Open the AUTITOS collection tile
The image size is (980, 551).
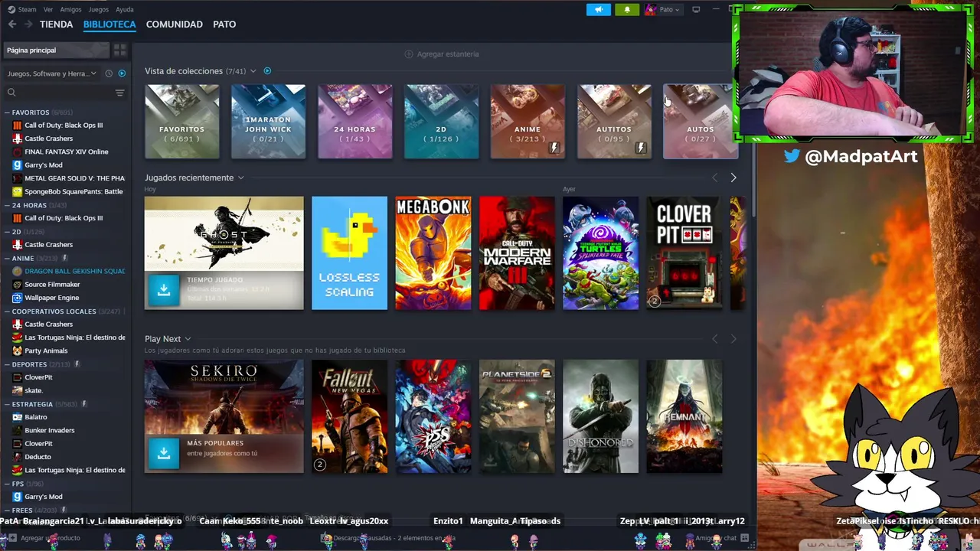(x=614, y=122)
